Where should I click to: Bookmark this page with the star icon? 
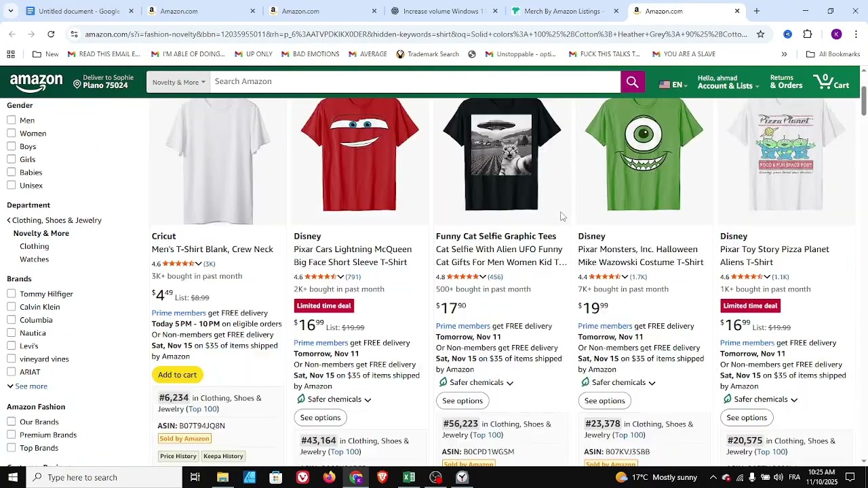(760, 34)
